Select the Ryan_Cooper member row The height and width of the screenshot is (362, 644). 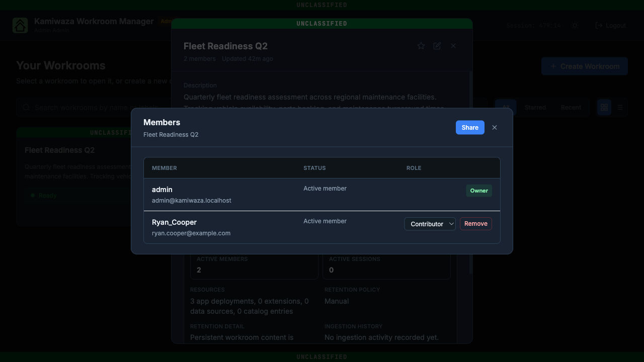[322, 227]
